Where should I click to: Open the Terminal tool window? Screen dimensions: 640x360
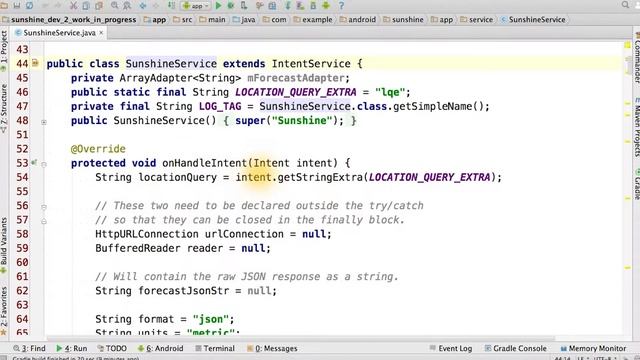point(215,348)
